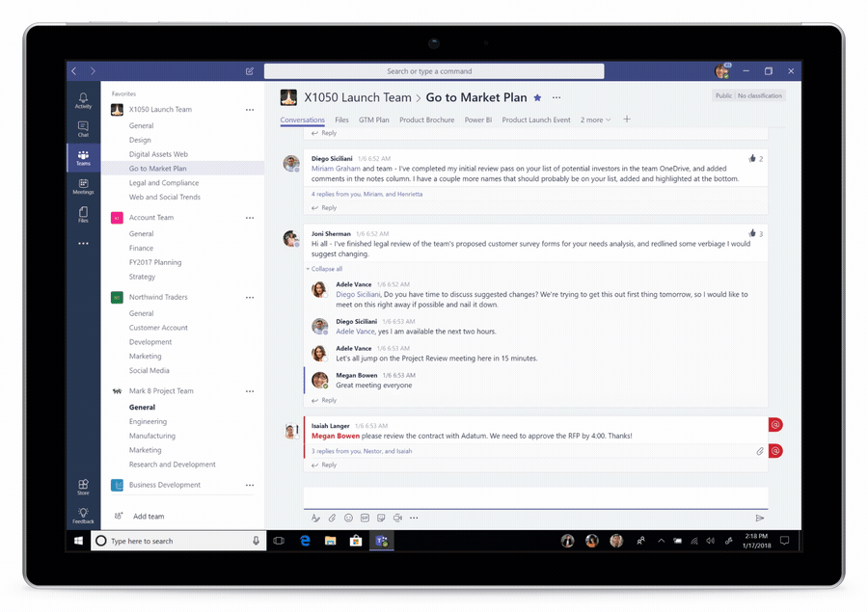This screenshot has height=612, width=868.
Task: Send the message with arrow icon
Action: coord(760,518)
